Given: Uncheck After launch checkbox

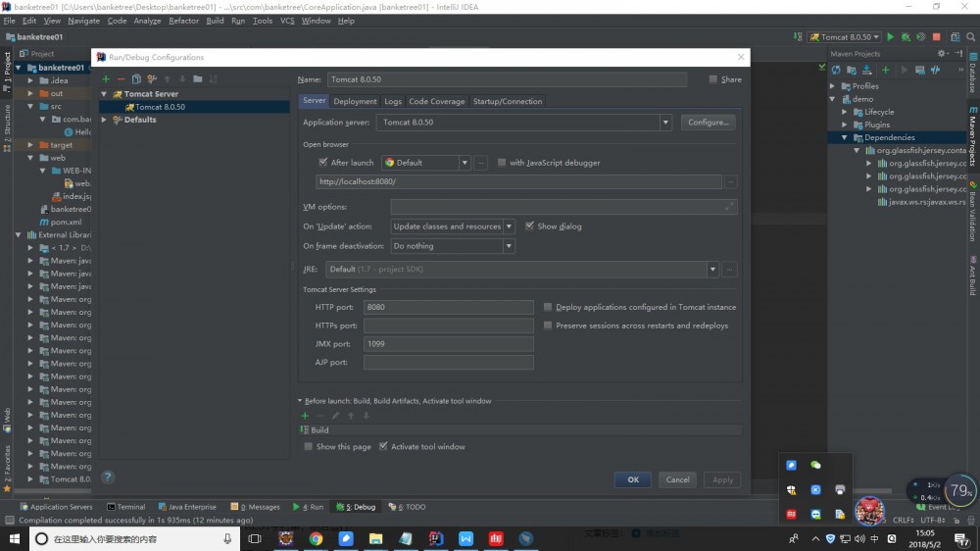Looking at the screenshot, I should pos(323,162).
